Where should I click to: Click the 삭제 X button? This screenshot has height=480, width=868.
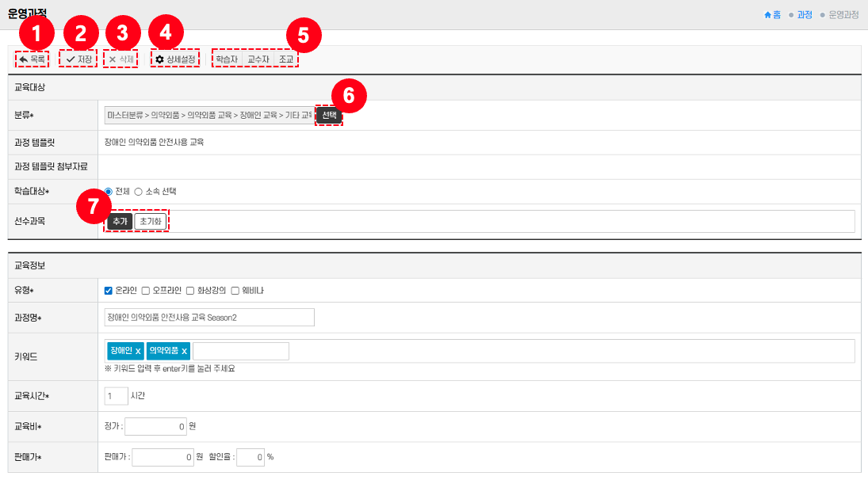point(121,59)
